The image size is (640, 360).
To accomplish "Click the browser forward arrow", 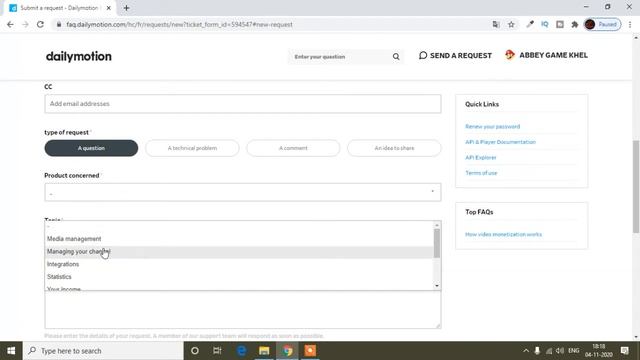I will [x=25, y=24].
